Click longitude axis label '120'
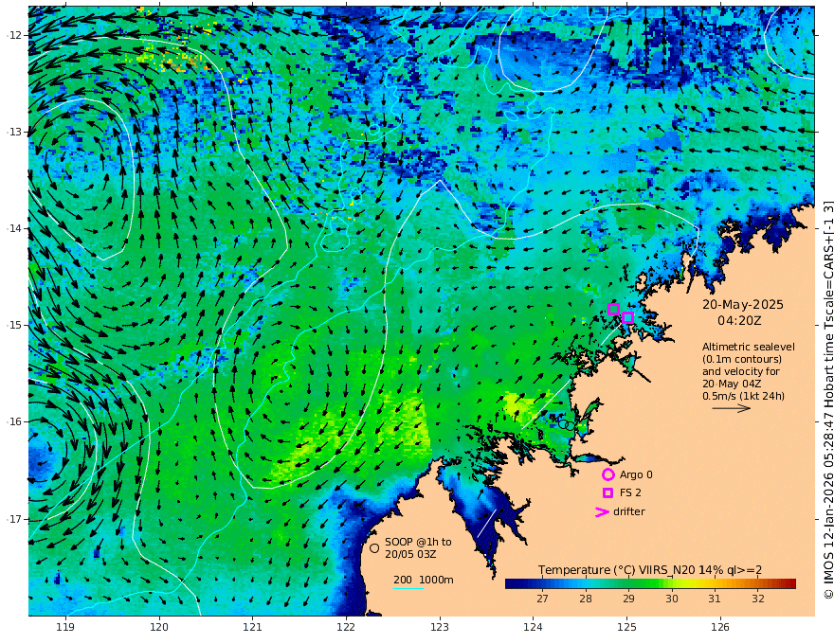The width and height of the screenshot is (834, 644). click(x=159, y=627)
